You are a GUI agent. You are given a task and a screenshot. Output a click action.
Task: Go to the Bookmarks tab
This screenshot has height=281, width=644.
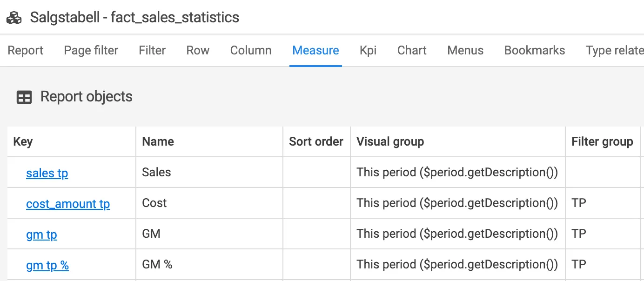coord(535,50)
